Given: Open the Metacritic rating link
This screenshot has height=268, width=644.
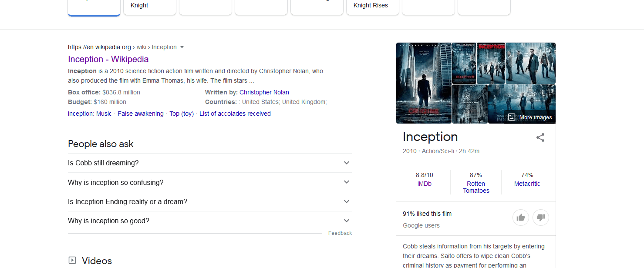Looking at the screenshot, I should tap(527, 184).
